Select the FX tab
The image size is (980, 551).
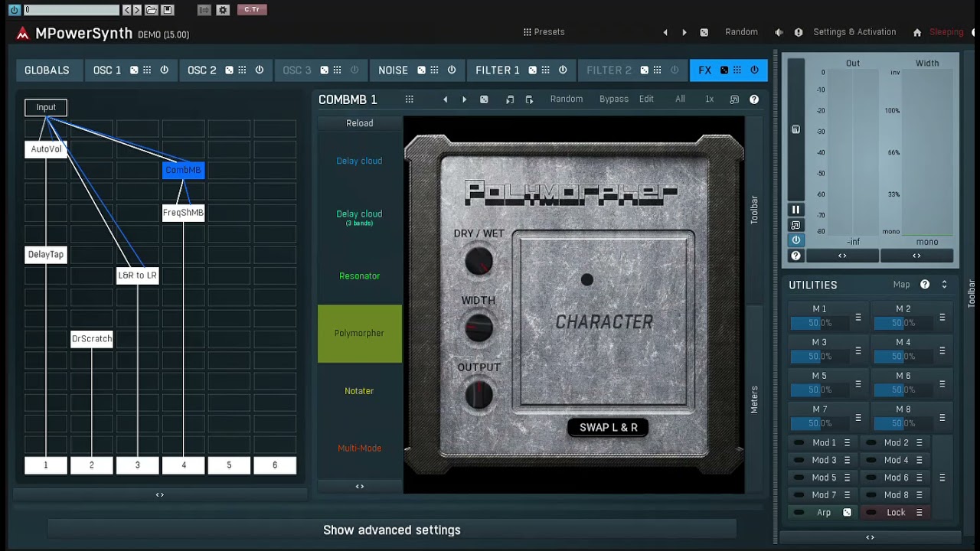[x=705, y=70]
